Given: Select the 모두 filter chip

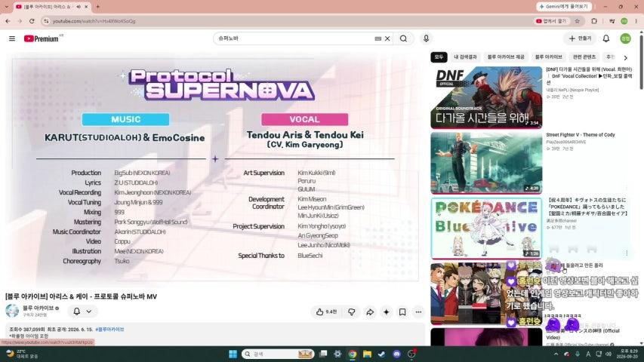Looking at the screenshot, I should 439,57.
